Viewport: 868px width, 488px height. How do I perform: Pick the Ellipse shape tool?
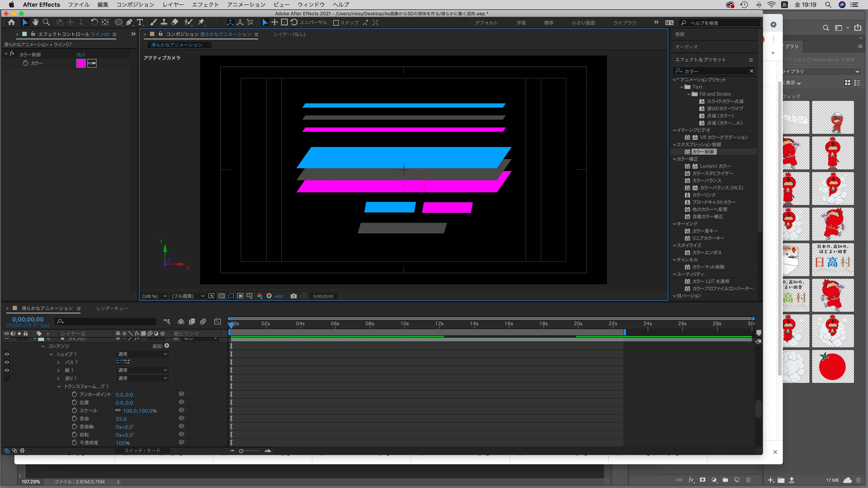point(118,23)
